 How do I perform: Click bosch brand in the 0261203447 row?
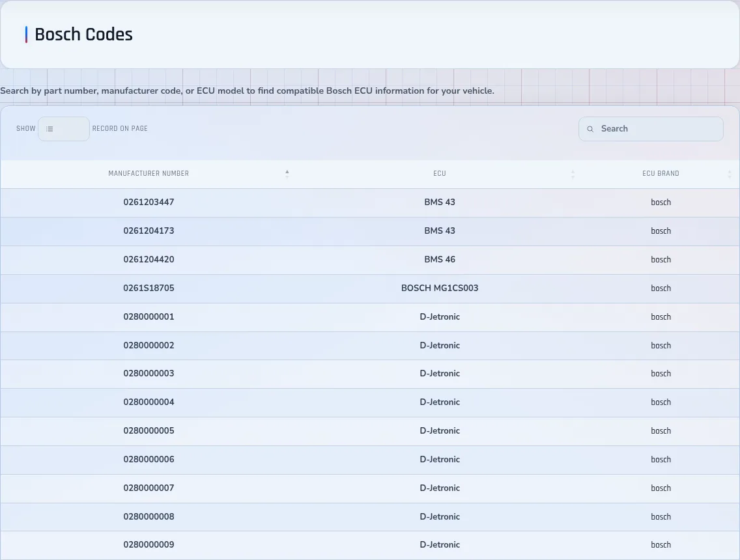coord(661,203)
